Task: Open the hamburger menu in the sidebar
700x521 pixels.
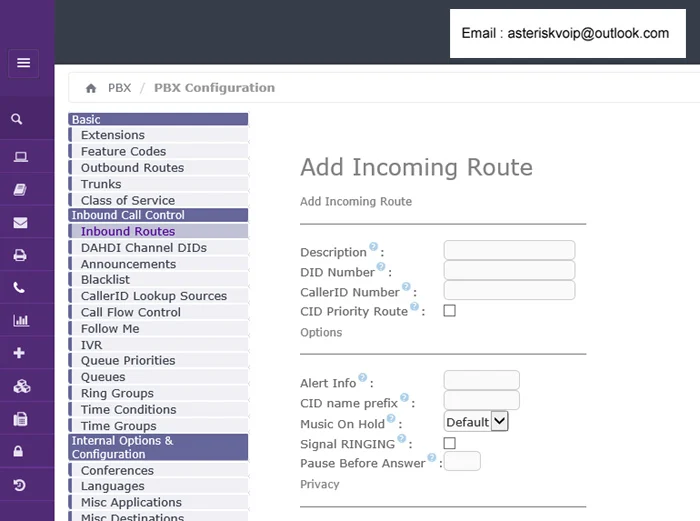Action: click(x=23, y=63)
